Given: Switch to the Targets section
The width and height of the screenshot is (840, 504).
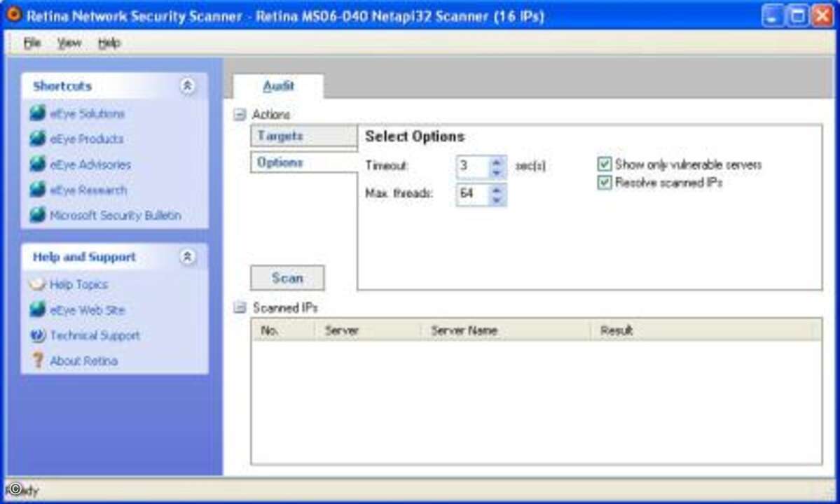Looking at the screenshot, I should point(304,136).
